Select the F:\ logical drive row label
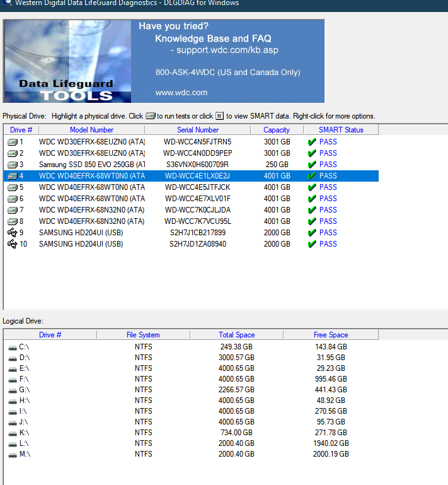The height and width of the screenshot is (485, 448). pos(24,379)
